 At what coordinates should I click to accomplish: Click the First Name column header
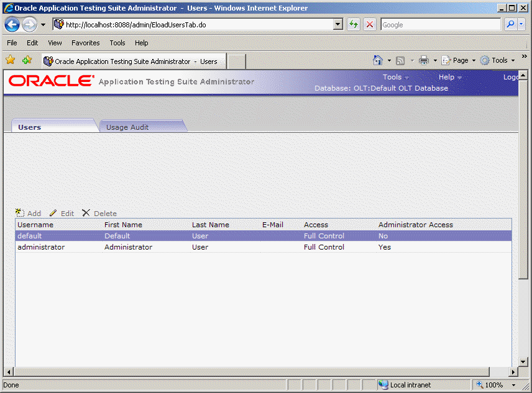(123, 225)
